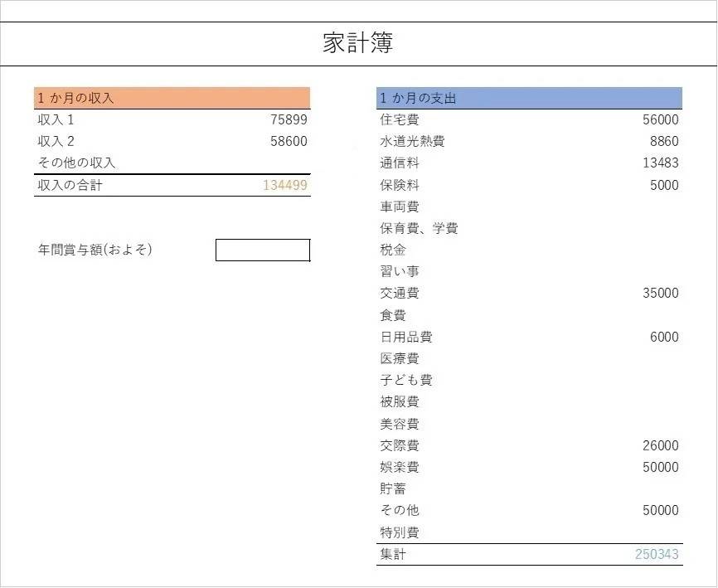Click the 医療費 label
Viewport: 718px width, 588px height.
pos(400,358)
